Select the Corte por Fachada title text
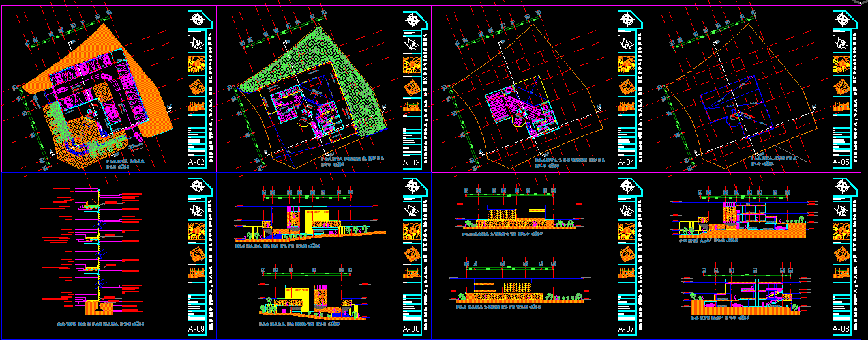The height and width of the screenshot is (340, 868). 98,323
